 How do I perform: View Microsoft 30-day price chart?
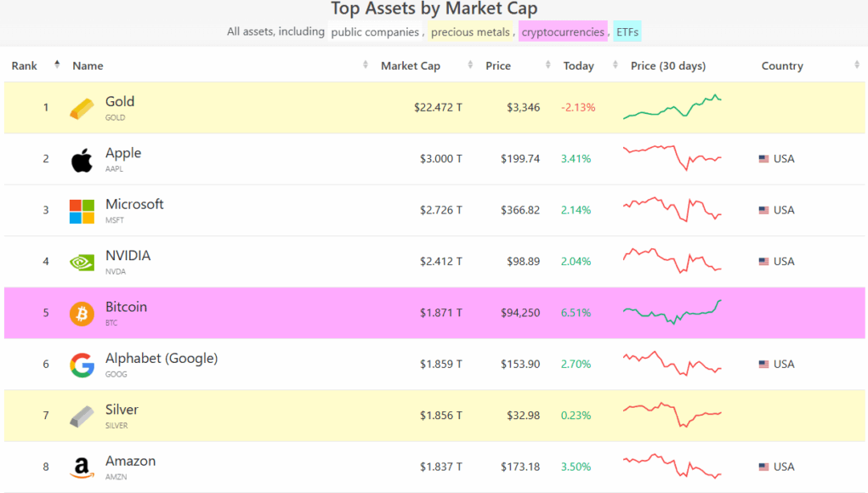click(672, 209)
